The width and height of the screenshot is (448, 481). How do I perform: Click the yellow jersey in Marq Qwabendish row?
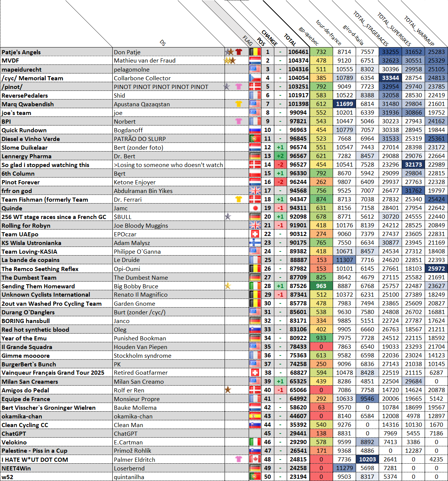pyautogui.click(x=239, y=104)
